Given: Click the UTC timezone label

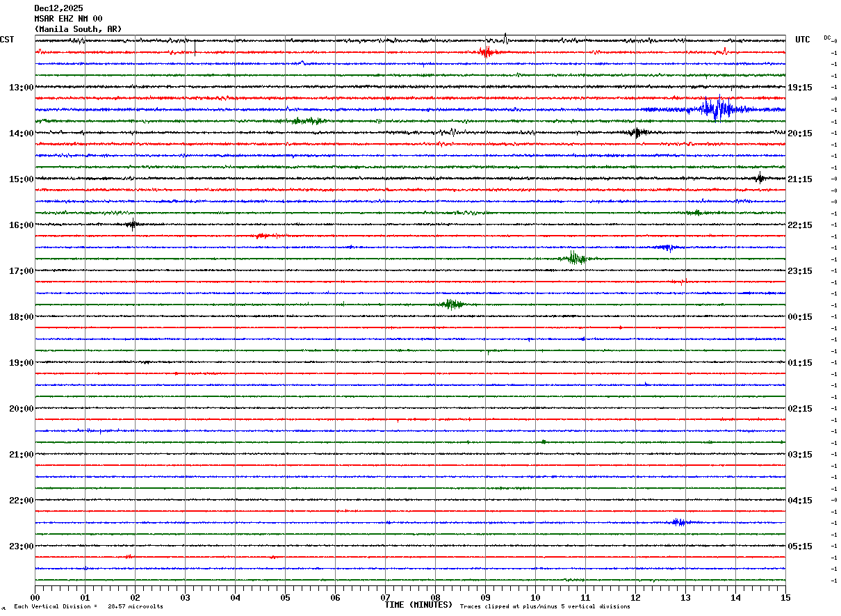Looking at the screenshot, I should point(803,40).
